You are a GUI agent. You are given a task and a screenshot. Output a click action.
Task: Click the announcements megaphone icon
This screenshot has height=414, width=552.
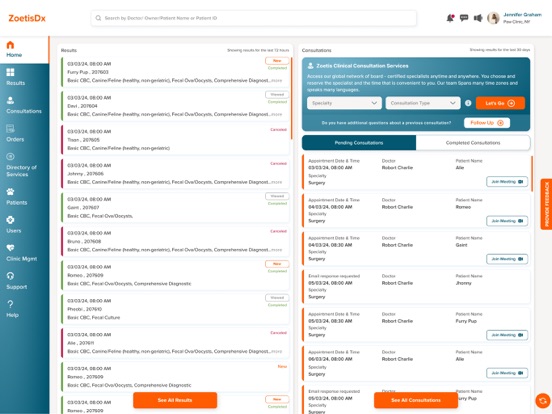point(478,18)
